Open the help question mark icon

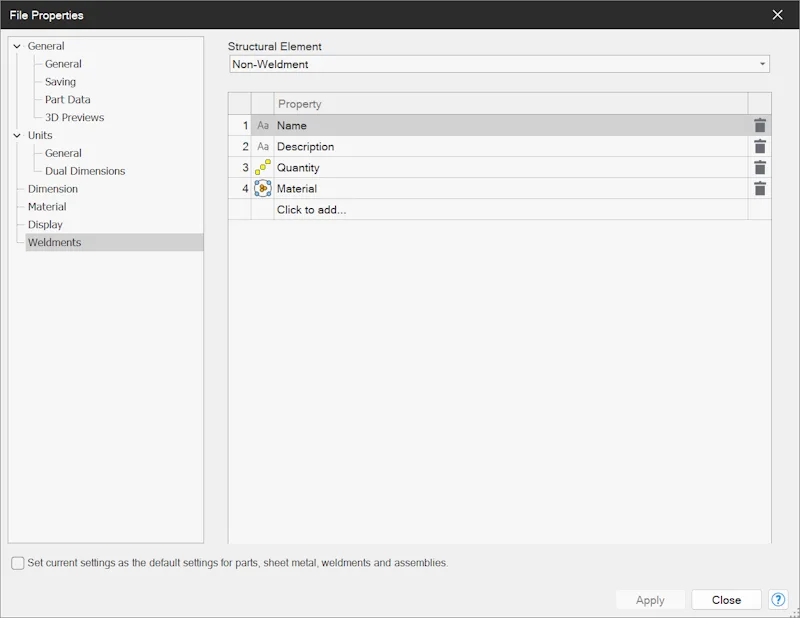pyautogui.click(x=778, y=599)
